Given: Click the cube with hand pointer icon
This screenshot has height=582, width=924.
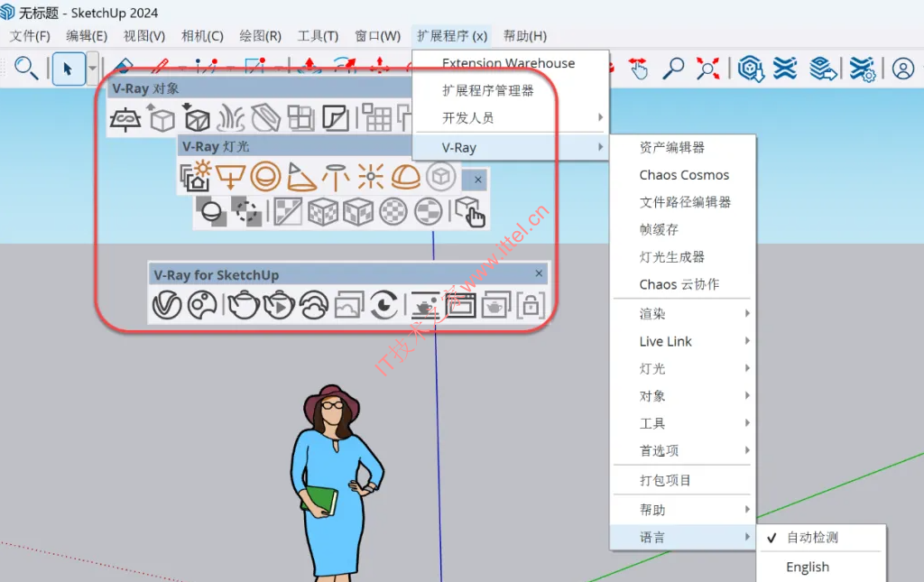Looking at the screenshot, I should (x=470, y=211).
